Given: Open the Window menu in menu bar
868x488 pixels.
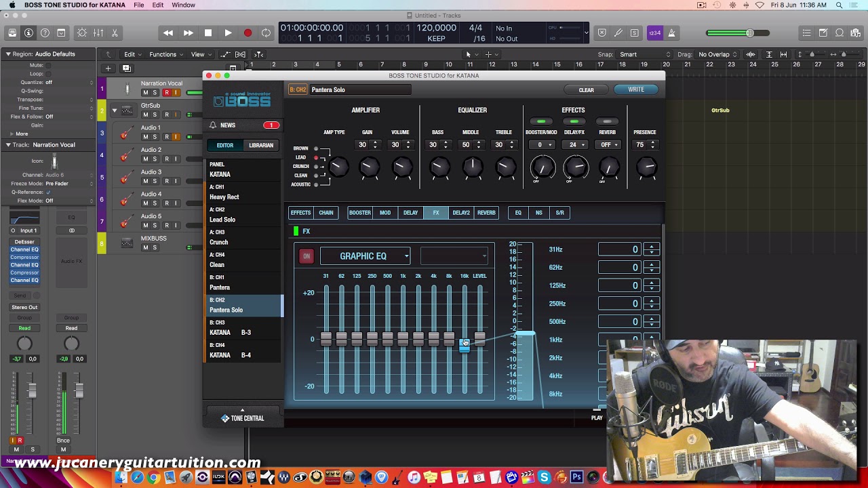Looking at the screenshot, I should click(183, 5).
